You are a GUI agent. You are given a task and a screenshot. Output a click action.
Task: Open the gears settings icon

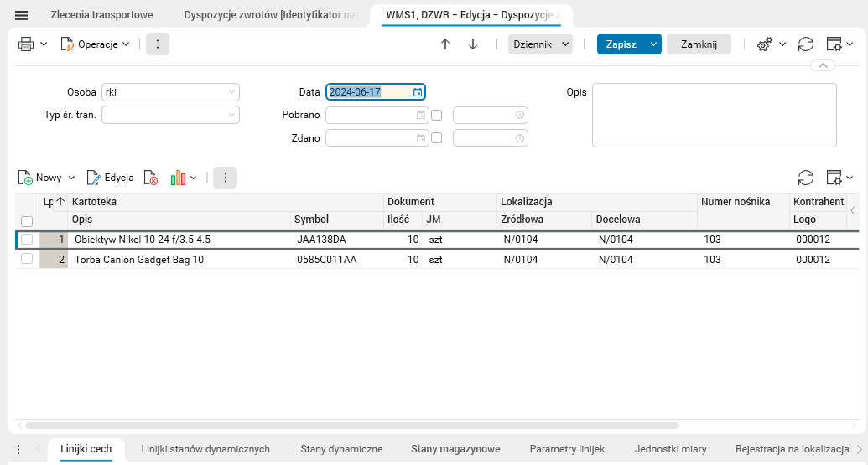[x=765, y=44]
